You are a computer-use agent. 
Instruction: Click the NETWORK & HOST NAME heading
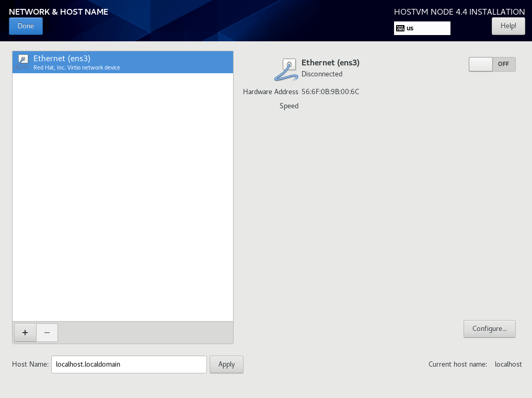pos(59,12)
